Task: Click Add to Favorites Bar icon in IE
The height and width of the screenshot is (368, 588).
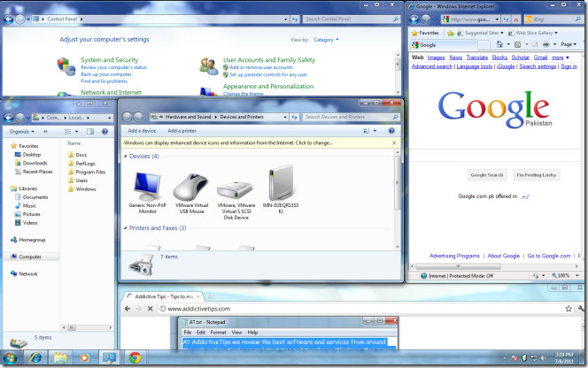Action: coord(451,33)
